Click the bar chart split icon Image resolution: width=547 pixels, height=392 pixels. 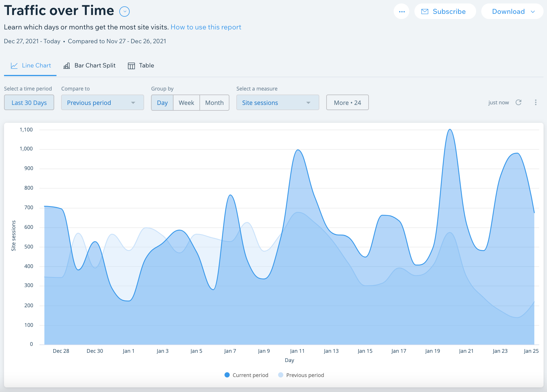click(67, 66)
